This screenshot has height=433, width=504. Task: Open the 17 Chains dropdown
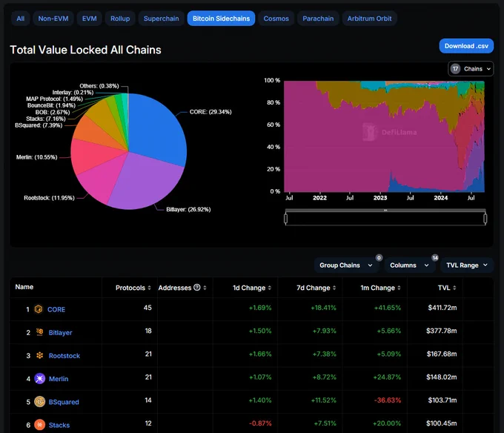point(471,69)
